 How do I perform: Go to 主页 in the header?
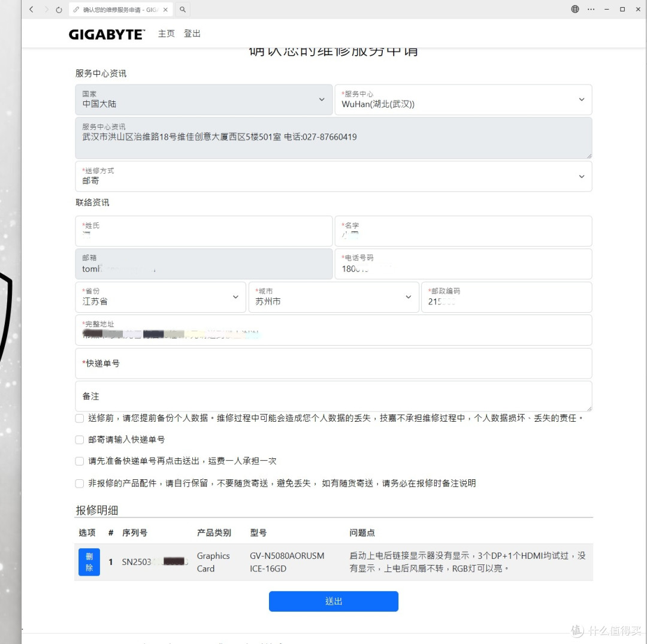(x=167, y=34)
